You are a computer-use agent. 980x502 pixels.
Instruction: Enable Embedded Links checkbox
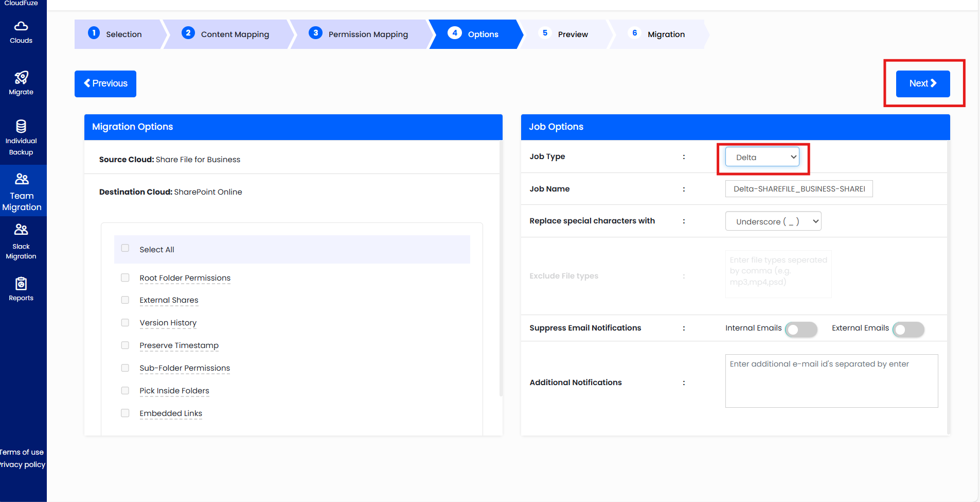[125, 413]
